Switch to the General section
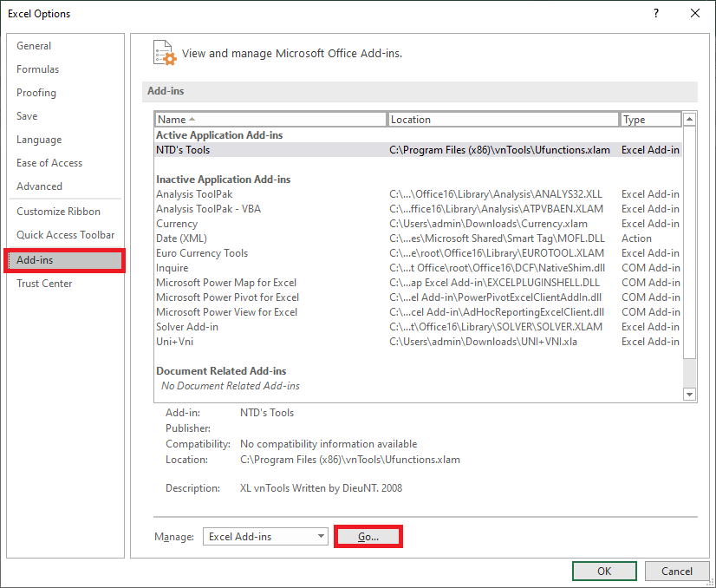The image size is (716, 588). 34,45
